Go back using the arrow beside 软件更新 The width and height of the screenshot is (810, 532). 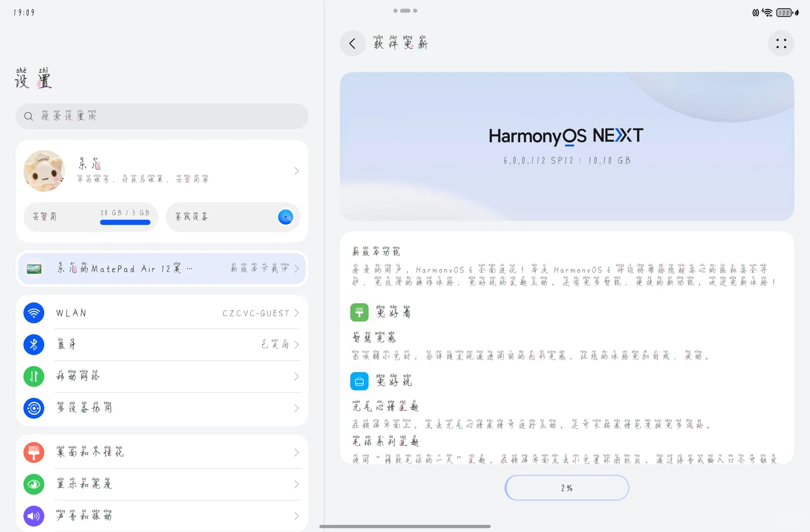[352, 43]
